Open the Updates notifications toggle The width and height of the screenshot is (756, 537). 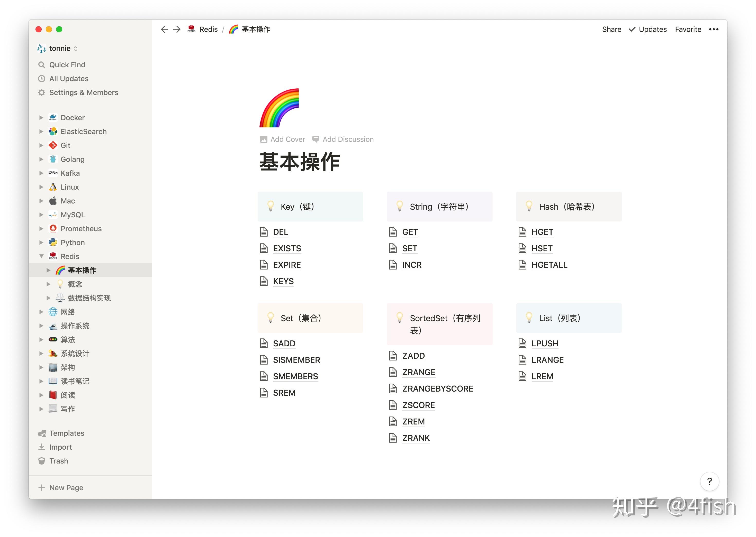point(647,29)
